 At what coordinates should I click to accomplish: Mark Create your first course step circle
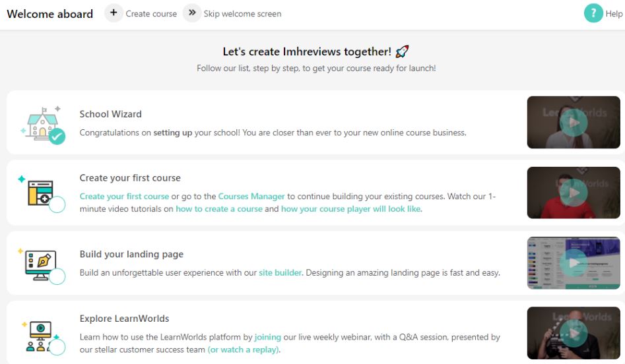click(x=57, y=204)
